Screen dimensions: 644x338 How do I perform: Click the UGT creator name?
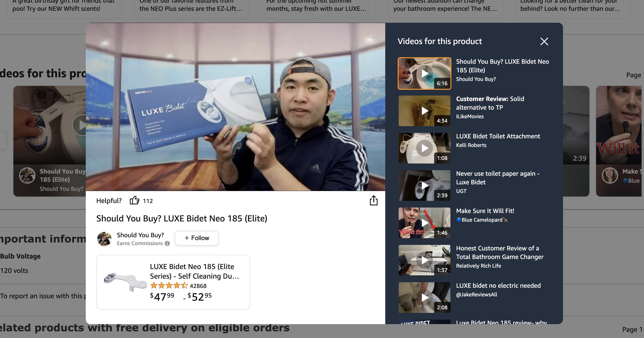461,191
